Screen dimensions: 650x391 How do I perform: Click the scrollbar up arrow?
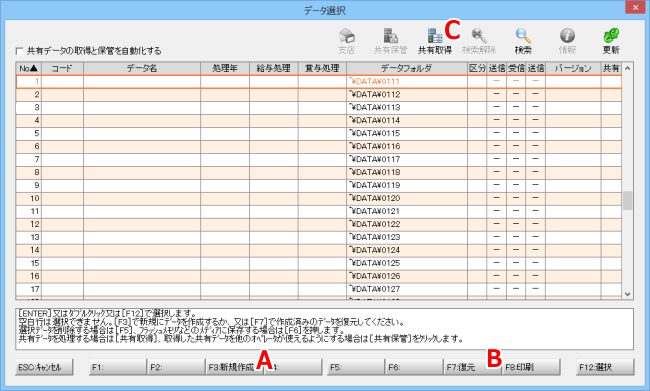pos(627,68)
